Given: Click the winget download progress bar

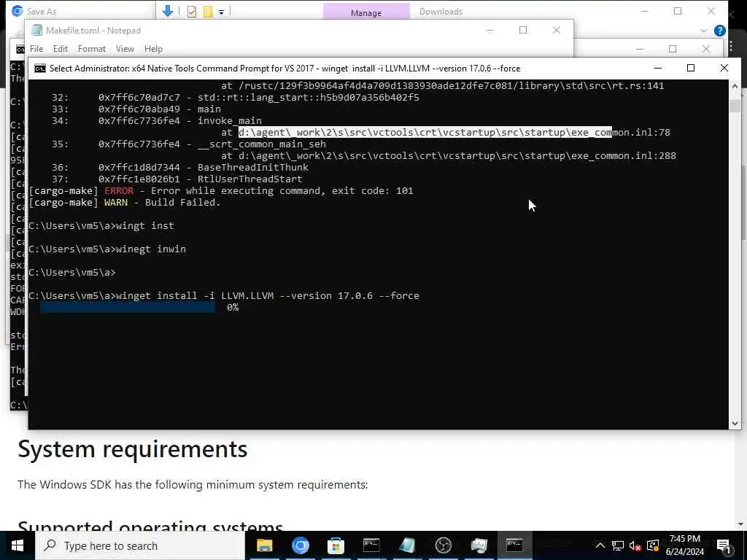Looking at the screenshot, I should pyautogui.click(x=128, y=308).
